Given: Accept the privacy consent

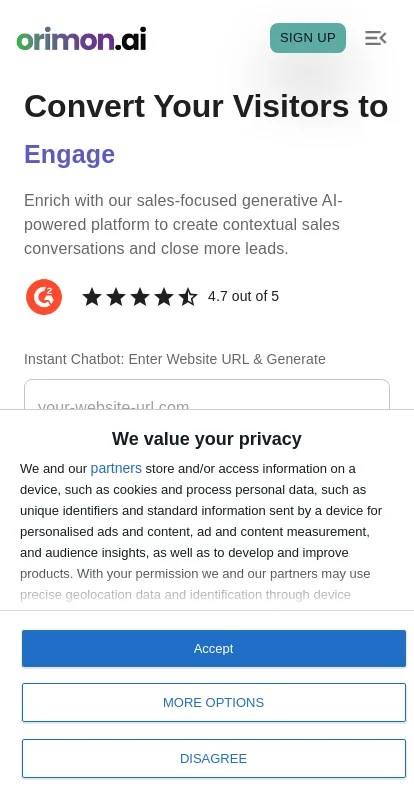Looking at the screenshot, I should pos(213,648).
